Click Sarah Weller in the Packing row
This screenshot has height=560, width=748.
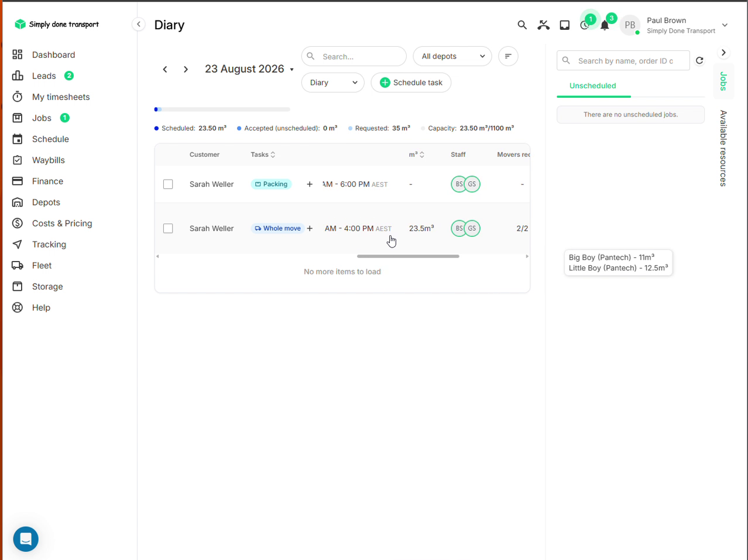point(211,184)
